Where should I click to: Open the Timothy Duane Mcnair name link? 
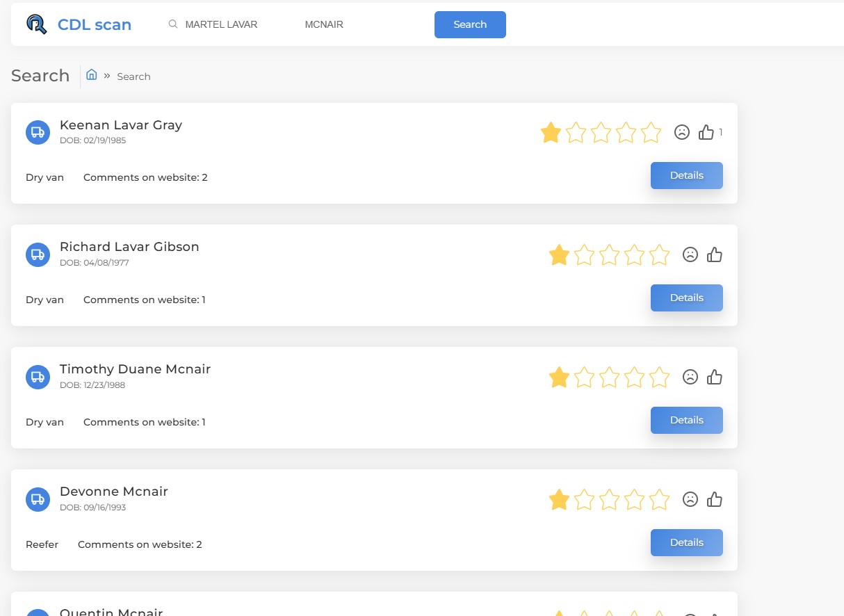tap(135, 369)
